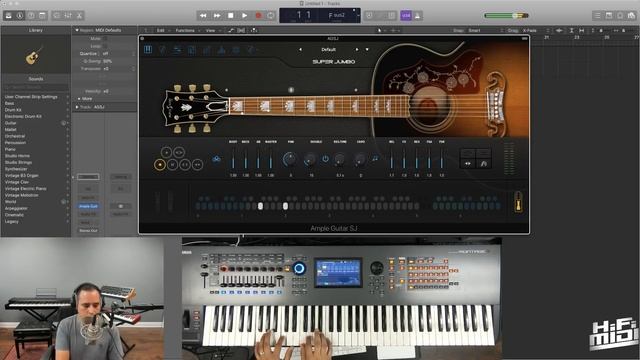Open the Mixer toolbar button
640x360 pixels.
[68, 16]
